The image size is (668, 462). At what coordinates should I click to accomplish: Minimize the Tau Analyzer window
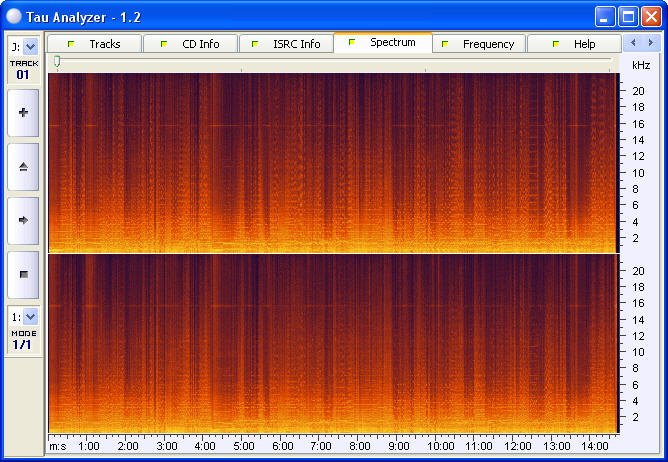tap(605, 17)
